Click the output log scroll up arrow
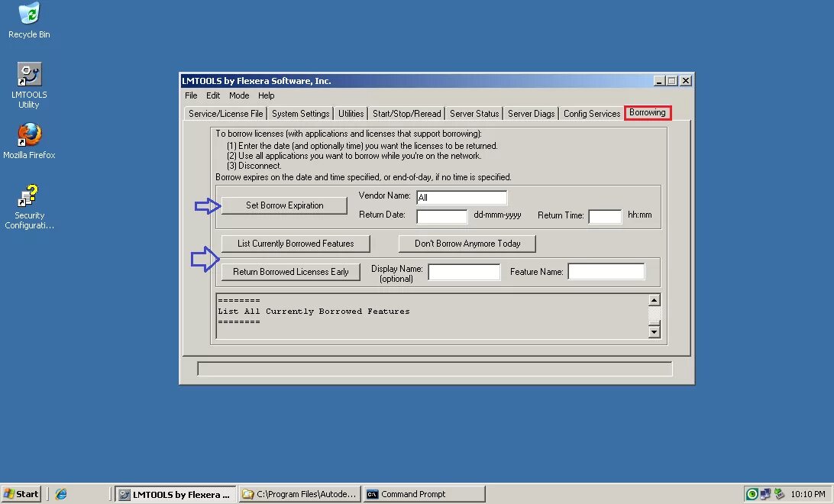834x504 pixels. tap(655, 300)
